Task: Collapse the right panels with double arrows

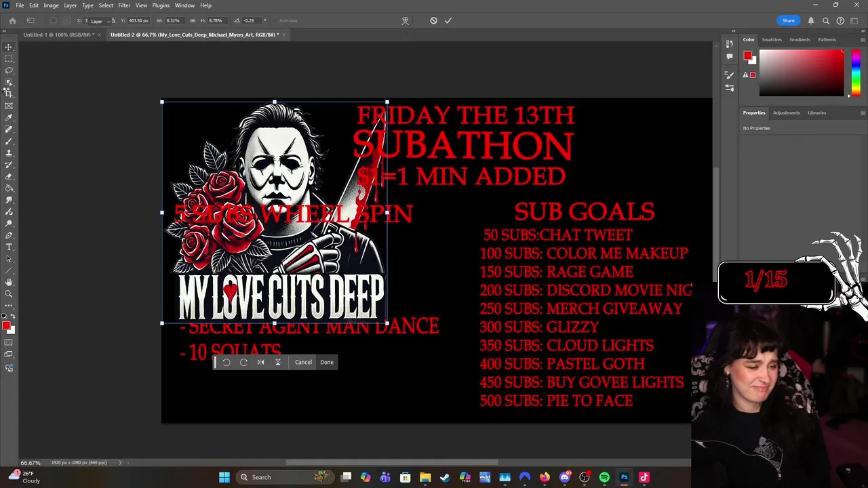Action: (863, 30)
